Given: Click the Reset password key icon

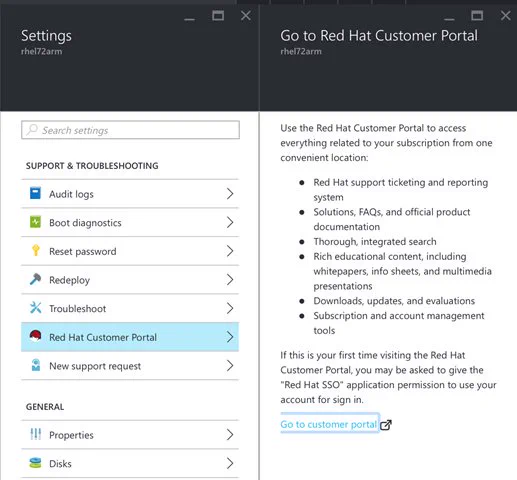Looking at the screenshot, I should tap(36, 250).
